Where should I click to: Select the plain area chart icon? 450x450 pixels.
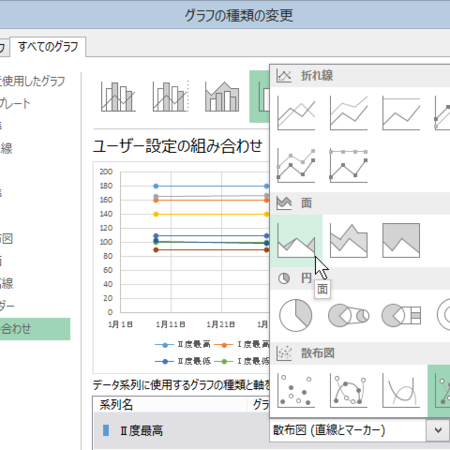(296, 240)
